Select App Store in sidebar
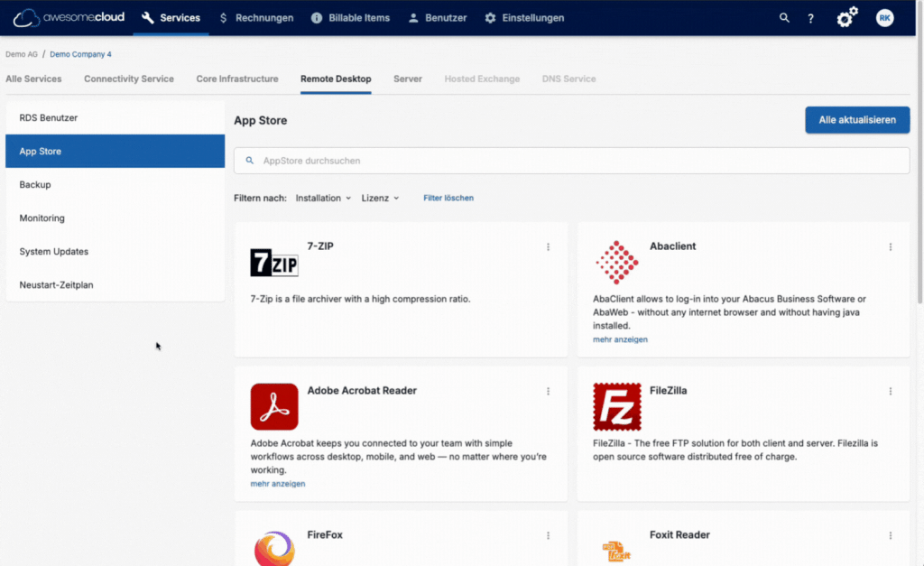This screenshot has width=924, height=566. (x=115, y=151)
